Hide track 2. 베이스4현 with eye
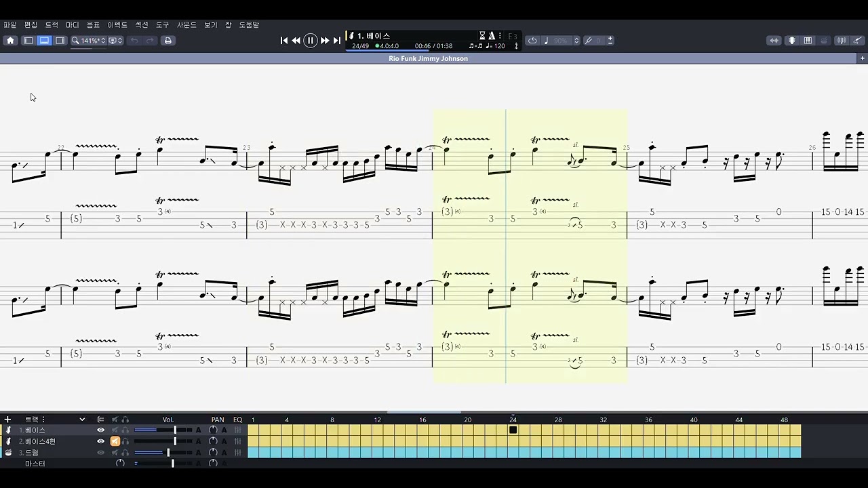 [100, 441]
